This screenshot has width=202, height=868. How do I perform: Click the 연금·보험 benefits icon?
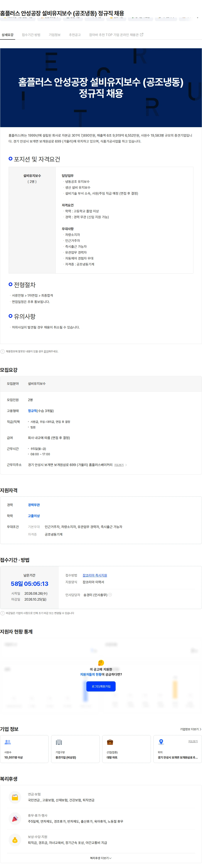[15, 798]
